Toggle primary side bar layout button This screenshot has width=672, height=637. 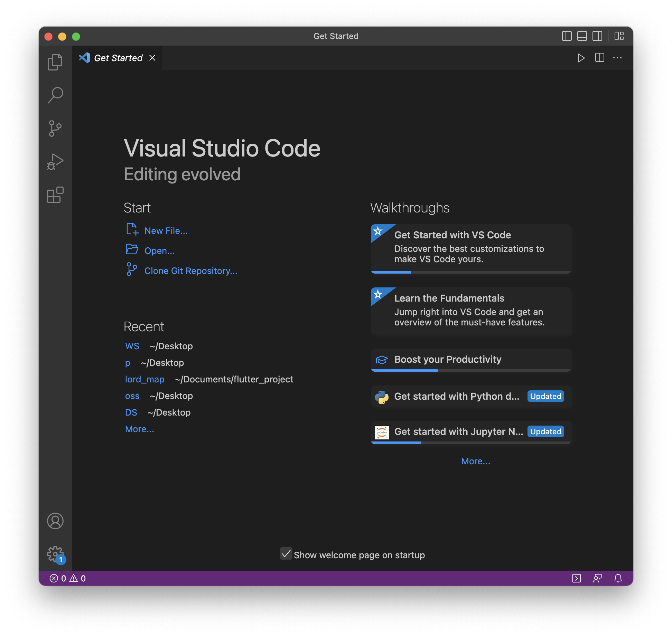(x=567, y=36)
